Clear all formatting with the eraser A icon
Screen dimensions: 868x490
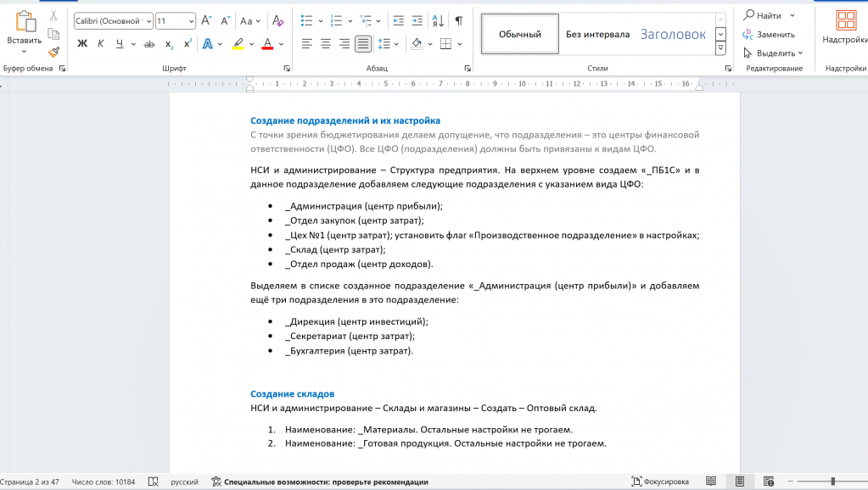(278, 21)
